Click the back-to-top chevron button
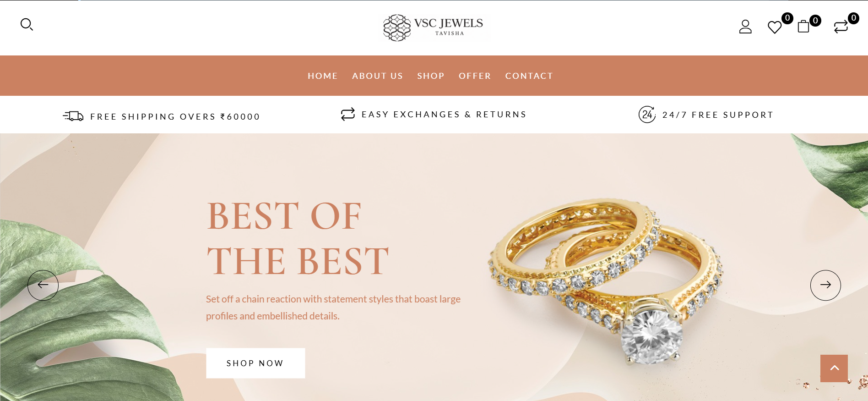Viewport: 868px width, 401px height. pyautogui.click(x=834, y=368)
